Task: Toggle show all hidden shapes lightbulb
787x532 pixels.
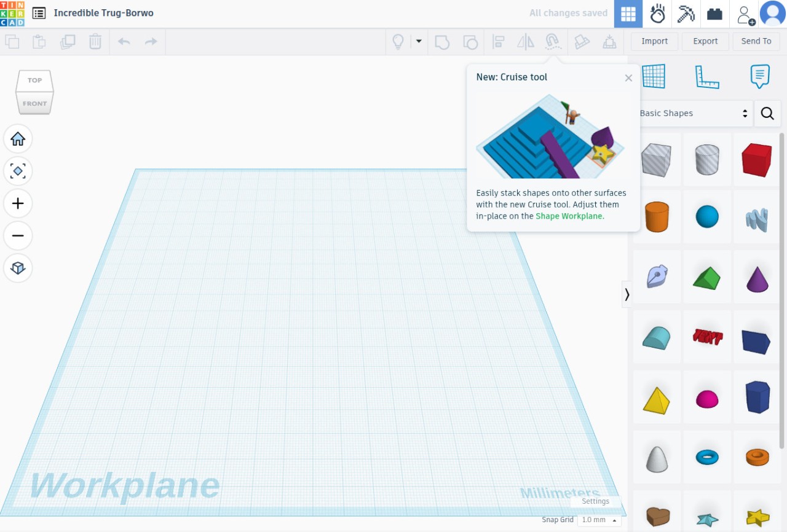Action: [x=398, y=42]
